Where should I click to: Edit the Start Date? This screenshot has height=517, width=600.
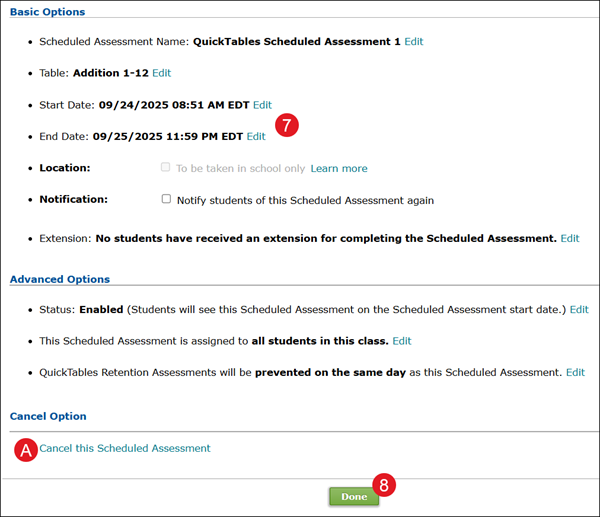coord(262,105)
